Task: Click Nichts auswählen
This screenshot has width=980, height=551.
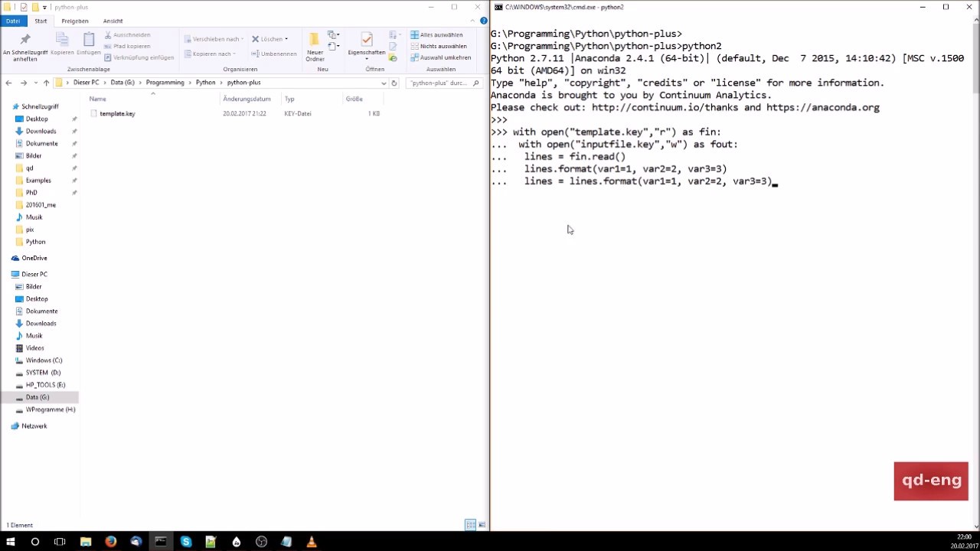Action: [x=439, y=46]
